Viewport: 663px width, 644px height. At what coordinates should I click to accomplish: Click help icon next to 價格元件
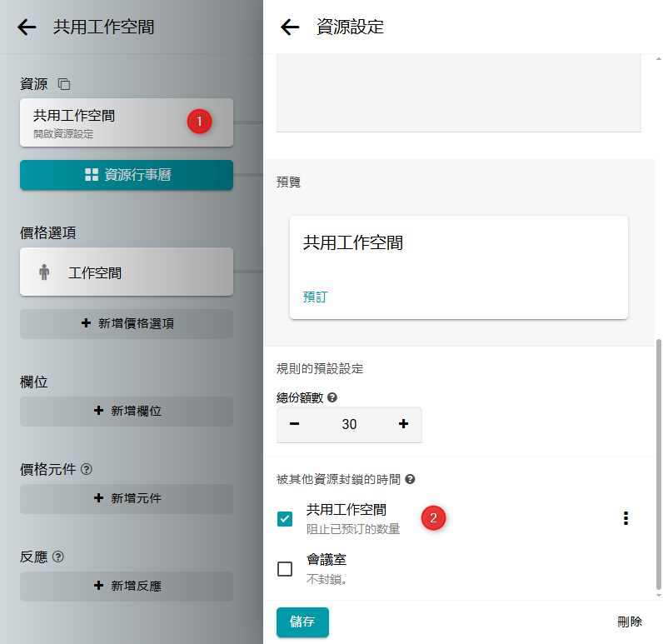[87, 469]
